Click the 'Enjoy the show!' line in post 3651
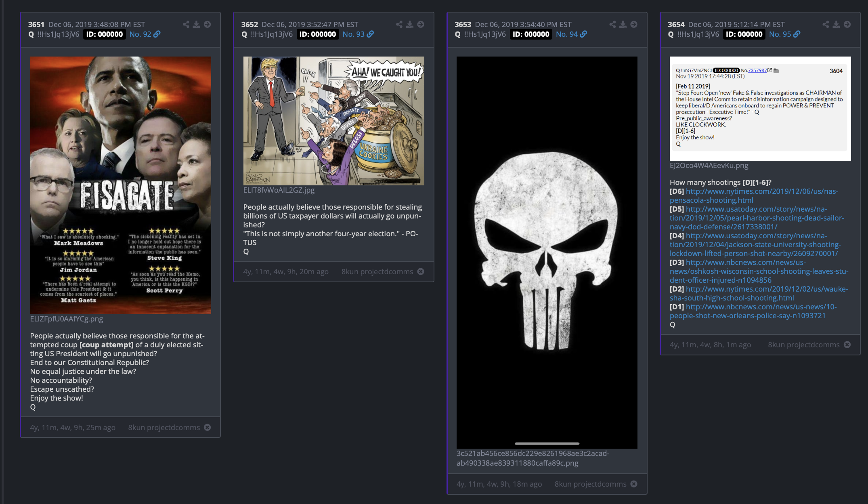This screenshot has height=504, width=868. [x=57, y=398]
